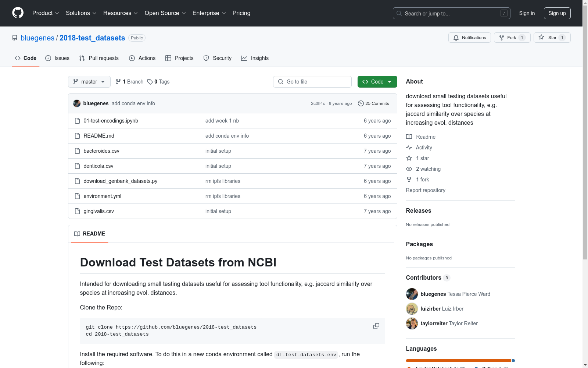588x368 pixels.
Task: Click the Sign up button
Action: coord(557,13)
